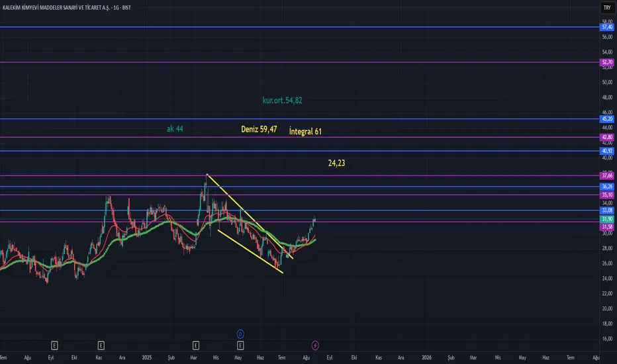The image size is (617, 364).
Task: Click the 20,00 price axis tick
Action: (x=607, y=308)
